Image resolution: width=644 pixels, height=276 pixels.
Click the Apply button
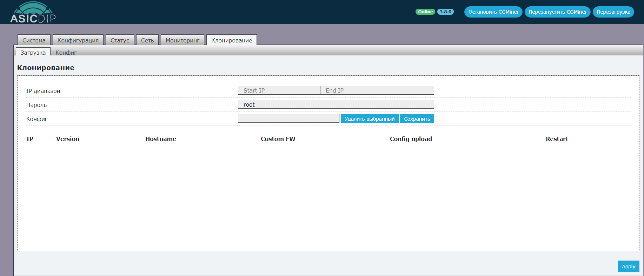click(x=629, y=267)
